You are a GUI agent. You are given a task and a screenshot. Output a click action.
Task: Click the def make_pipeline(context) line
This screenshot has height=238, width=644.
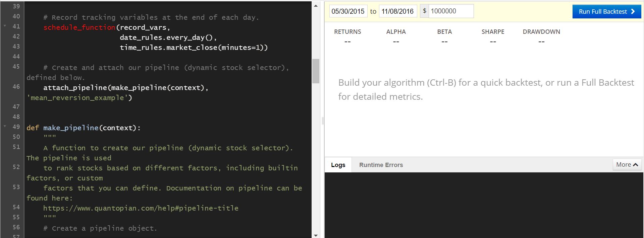(84, 128)
